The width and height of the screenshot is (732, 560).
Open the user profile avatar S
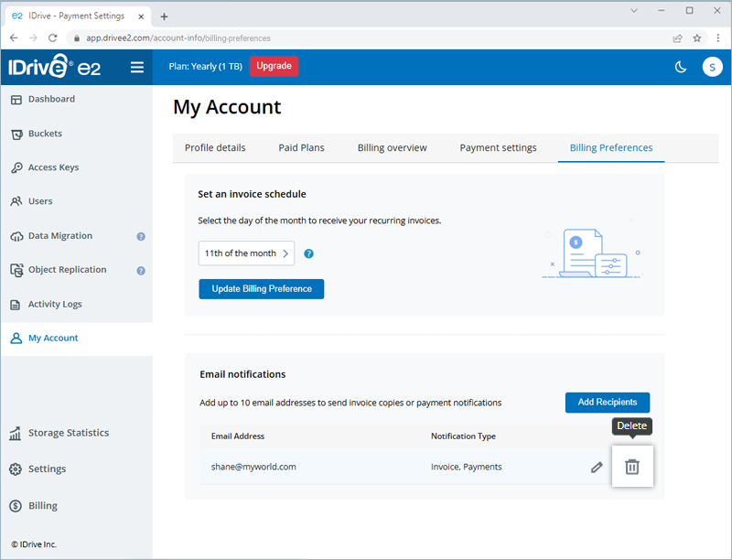coord(712,67)
